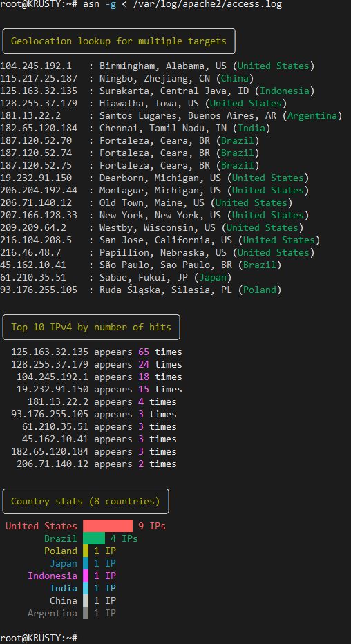
Task: Click the command line 'asn -g < /var/log/apache2/access.log'
Action: pyautogui.click(x=182, y=5)
